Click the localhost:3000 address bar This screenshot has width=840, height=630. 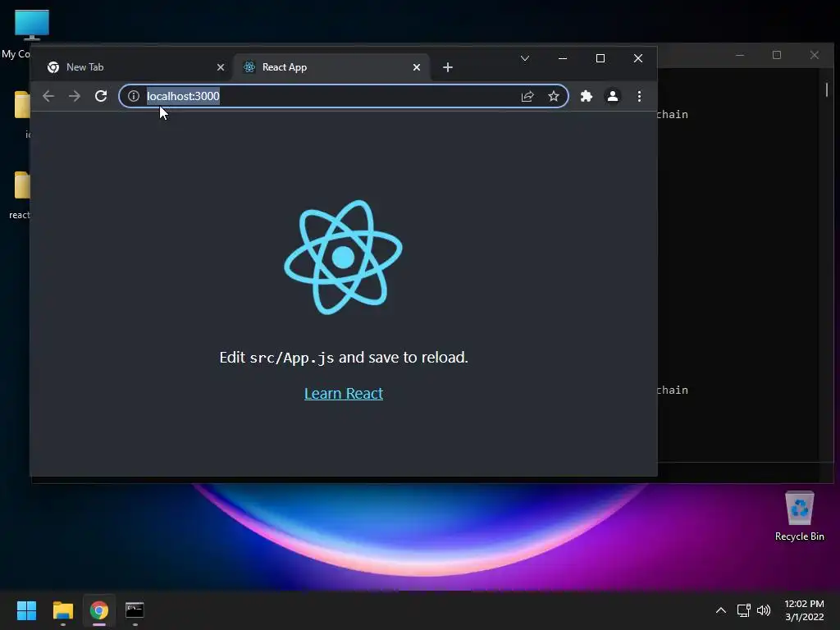click(343, 97)
